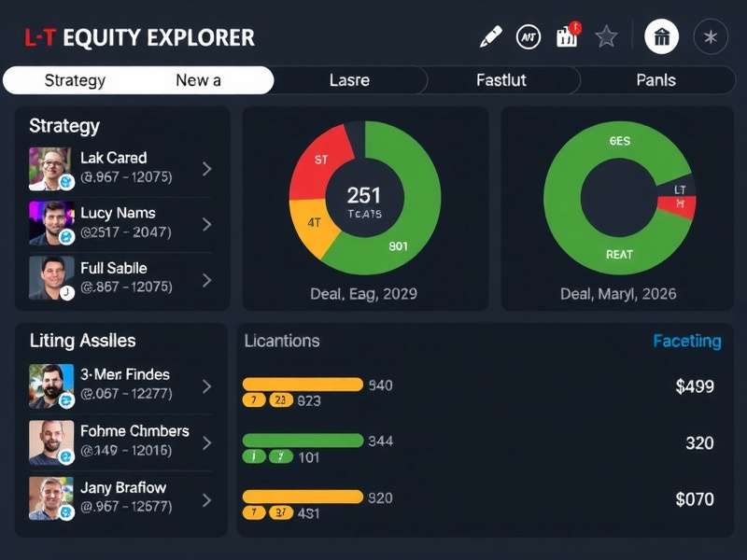Open the Fastlut tab

click(x=500, y=80)
